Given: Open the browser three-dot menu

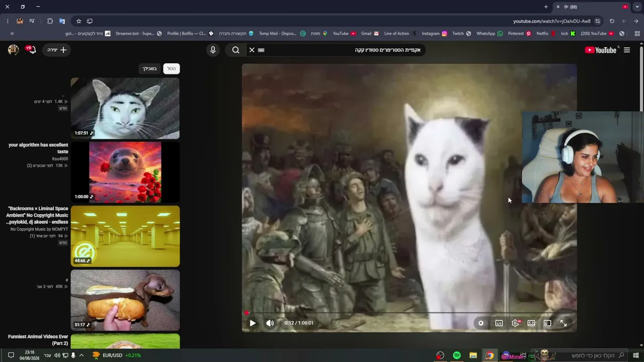Looking at the screenshot, I should click(x=8, y=21).
